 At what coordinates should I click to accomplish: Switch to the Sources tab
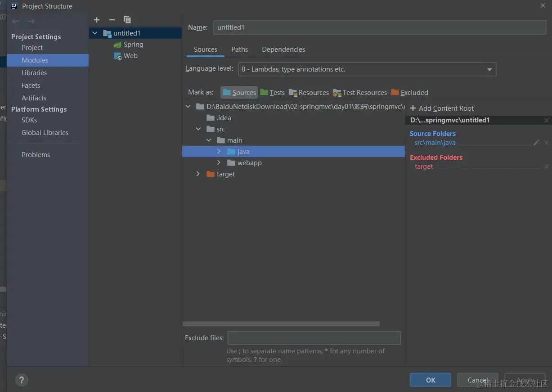click(x=206, y=50)
